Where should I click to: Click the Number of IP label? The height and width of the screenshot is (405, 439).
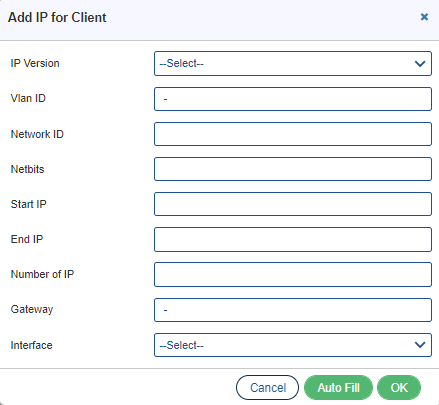pyautogui.click(x=42, y=274)
